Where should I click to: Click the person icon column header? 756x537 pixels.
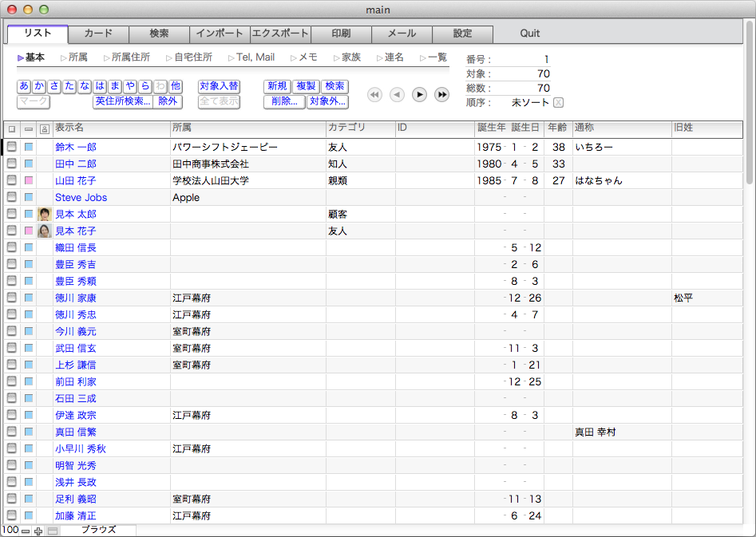[x=45, y=128]
